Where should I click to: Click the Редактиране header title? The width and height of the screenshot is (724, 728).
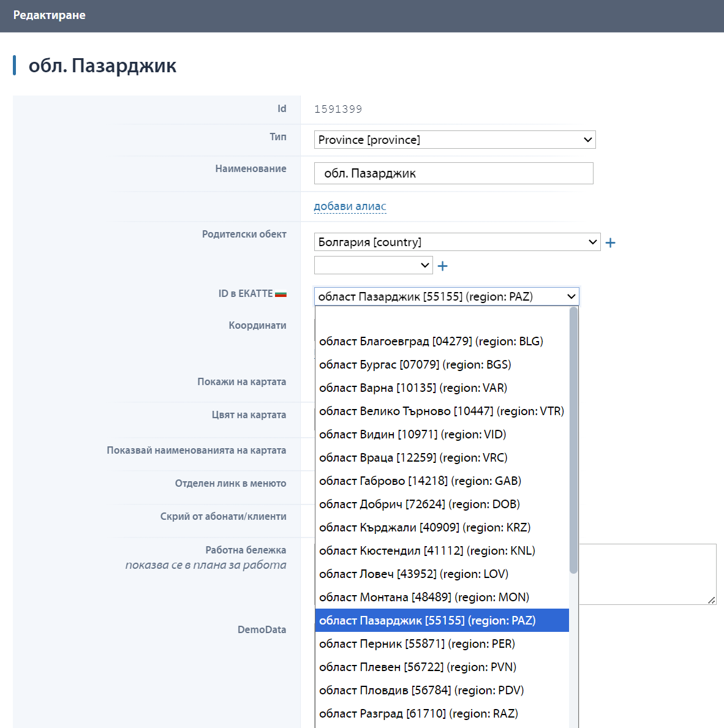tap(49, 15)
